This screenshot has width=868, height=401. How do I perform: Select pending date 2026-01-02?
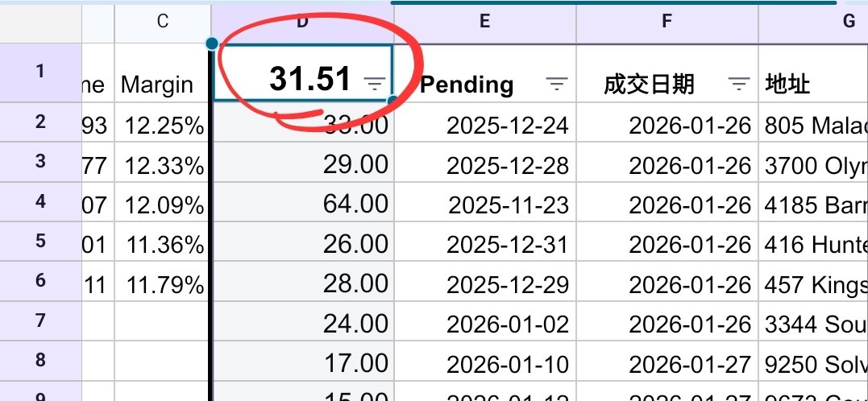tap(485, 320)
